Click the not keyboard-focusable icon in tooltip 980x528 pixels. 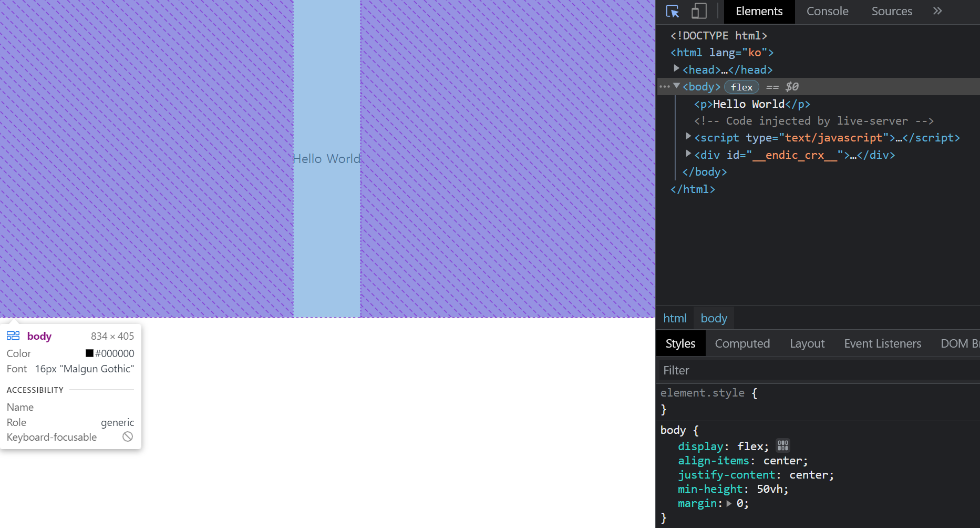128,436
